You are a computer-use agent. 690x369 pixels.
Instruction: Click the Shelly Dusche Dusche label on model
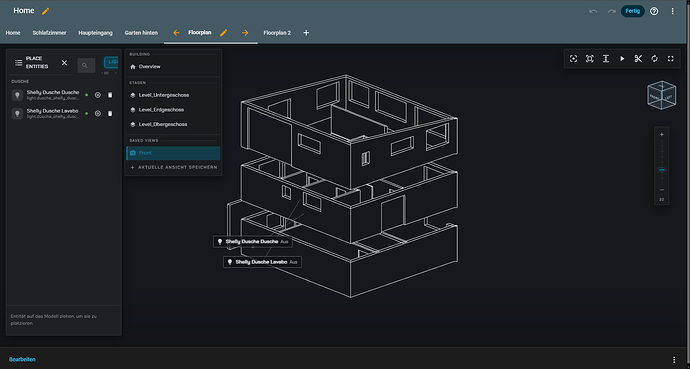[x=252, y=241]
